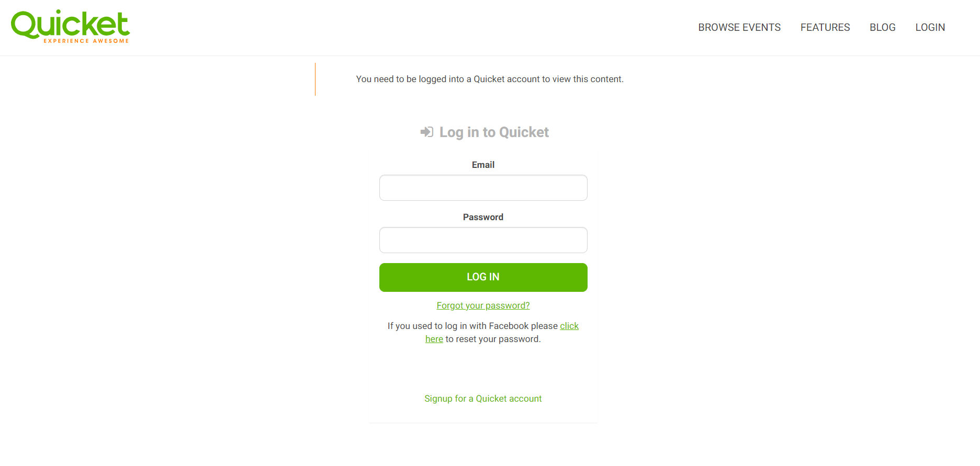Viewport: 980px width, 466px height.
Task: Focus the Email input field
Action: (x=483, y=188)
